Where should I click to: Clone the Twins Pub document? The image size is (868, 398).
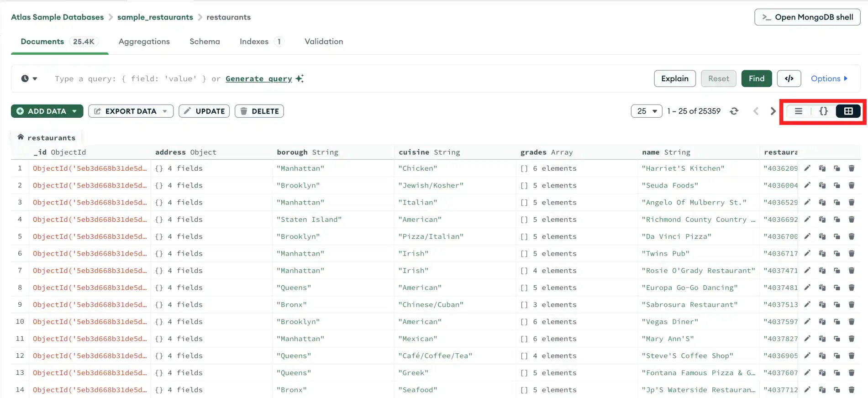(x=837, y=254)
